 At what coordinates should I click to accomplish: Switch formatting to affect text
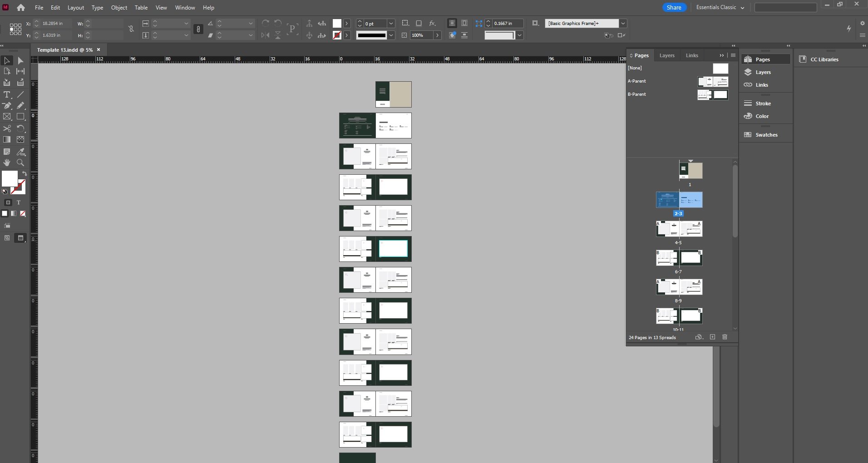[19, 202]
